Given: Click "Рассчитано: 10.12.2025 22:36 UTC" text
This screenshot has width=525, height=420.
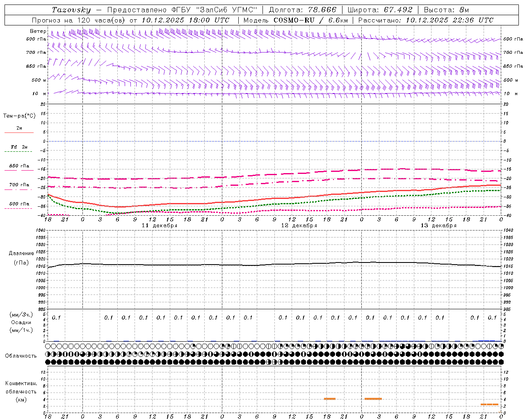Looking at the screenshot, I should (x=426, y=20).
